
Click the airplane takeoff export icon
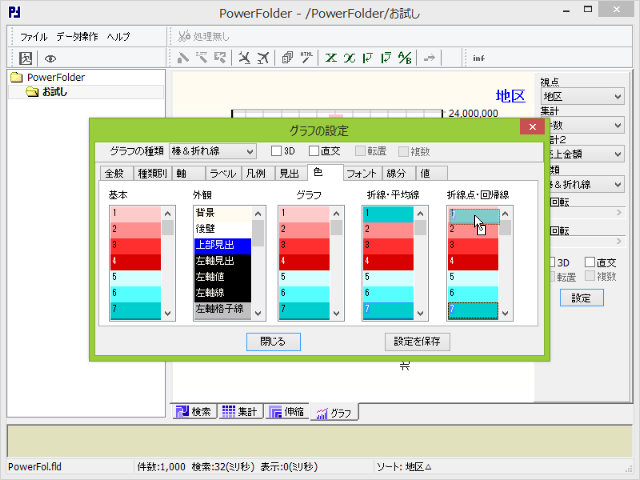263,58
